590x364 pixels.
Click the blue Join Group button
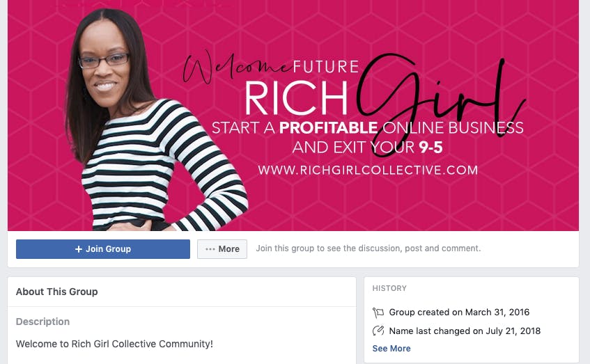click(102, 249)
